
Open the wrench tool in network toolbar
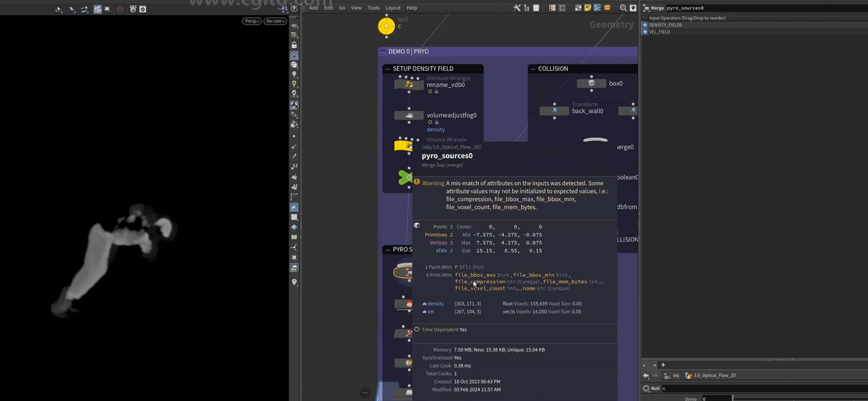point(517,8)
